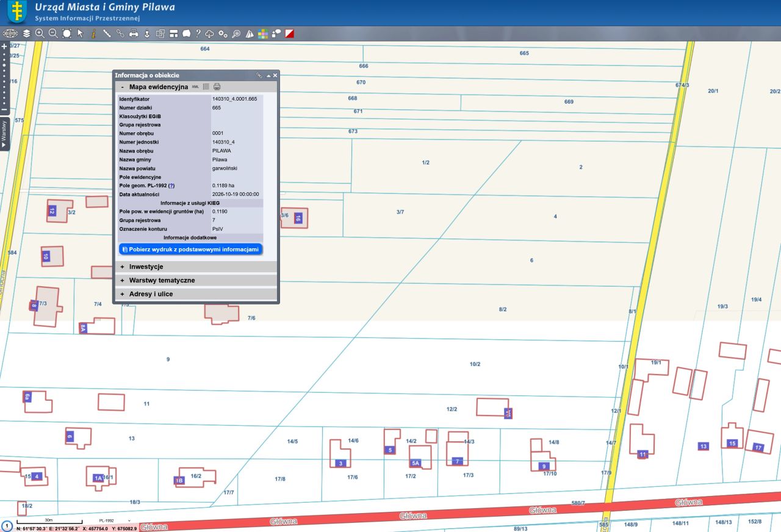Open the Warstwy side panel tab
This screenshot has width=781, height=532.
[x=4, y=133]
